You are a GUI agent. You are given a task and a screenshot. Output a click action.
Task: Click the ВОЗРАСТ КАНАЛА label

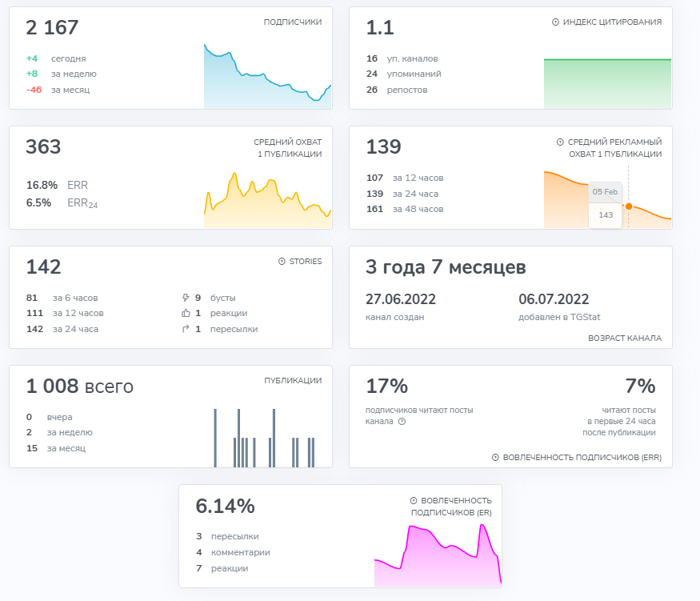(625, 338)
